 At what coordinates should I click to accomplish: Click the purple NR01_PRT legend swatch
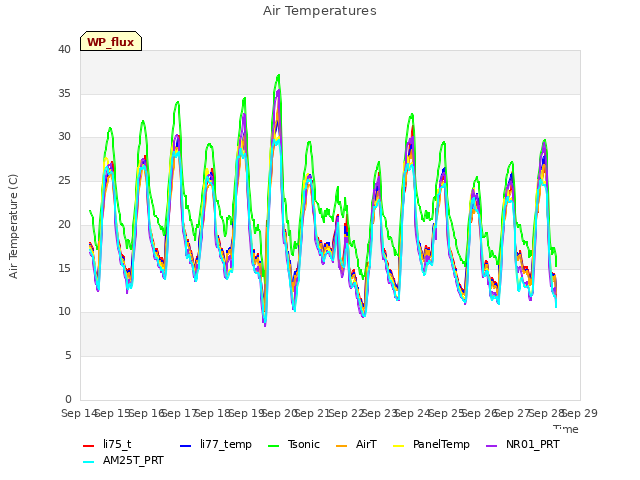click(492, 446)
